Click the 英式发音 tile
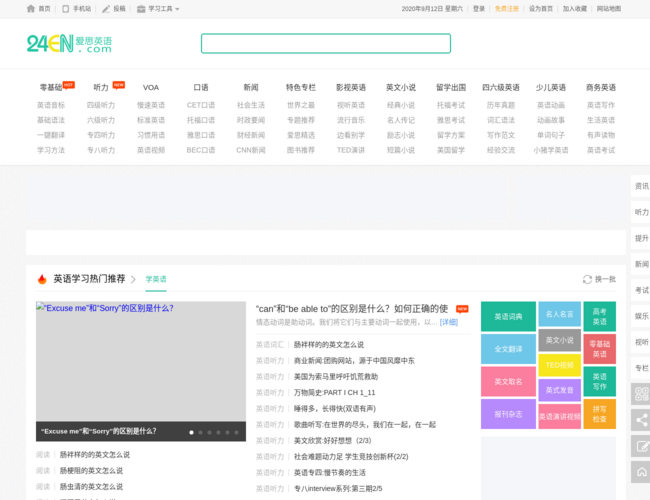 click(560, 390)
